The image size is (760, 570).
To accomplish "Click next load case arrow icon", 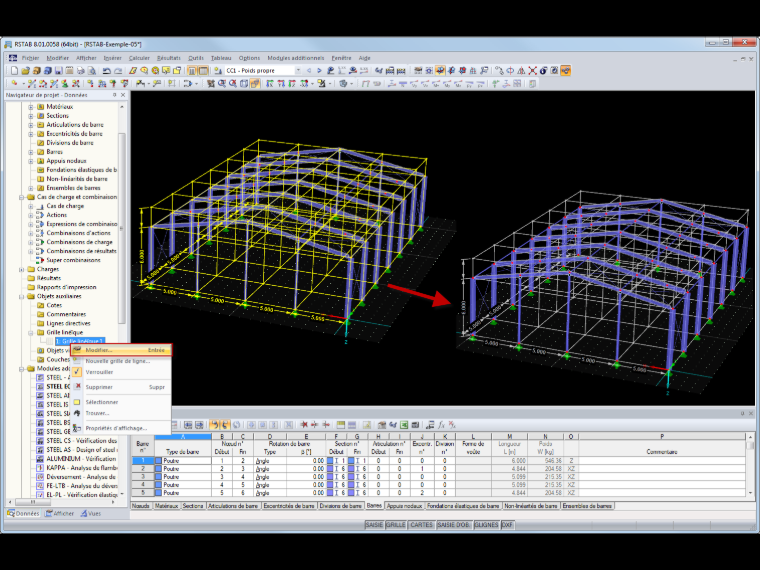I will point(319,71).
